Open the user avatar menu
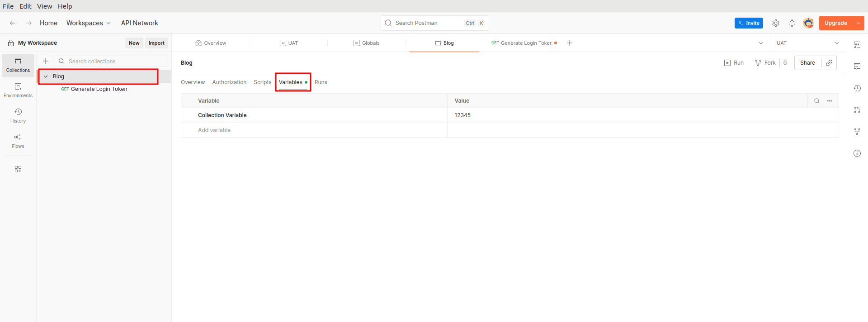868x322 pixels. (808, 23)
